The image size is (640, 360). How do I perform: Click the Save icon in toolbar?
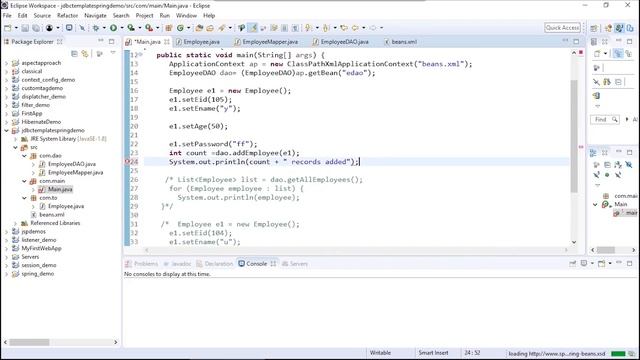tap(25, 28)
